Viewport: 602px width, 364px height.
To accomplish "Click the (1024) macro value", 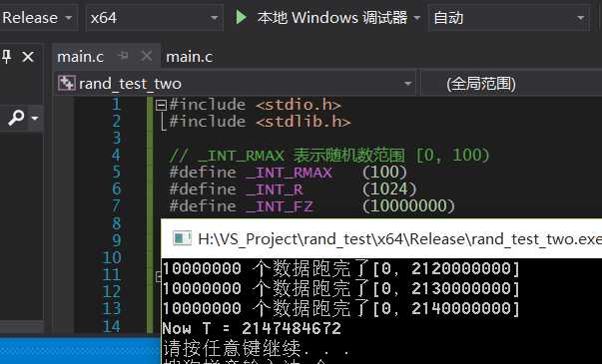I will coord(389,189).
